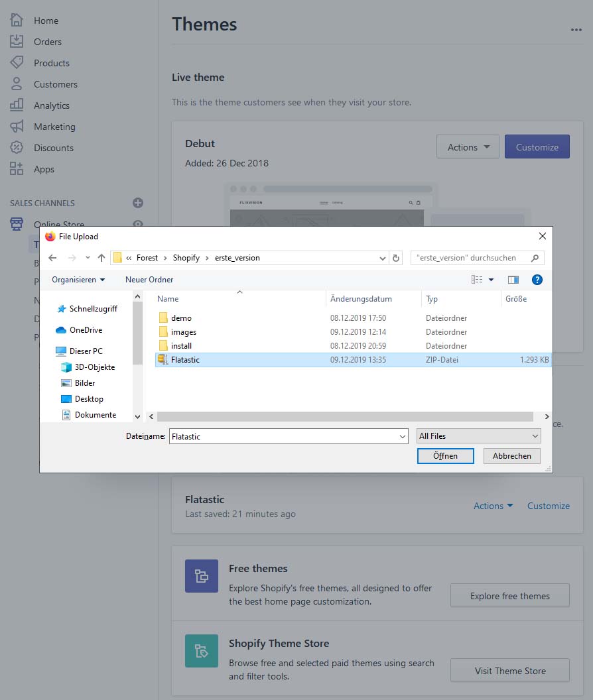
Task: Open the file dialog help icon
Action: tap(537, 280)
